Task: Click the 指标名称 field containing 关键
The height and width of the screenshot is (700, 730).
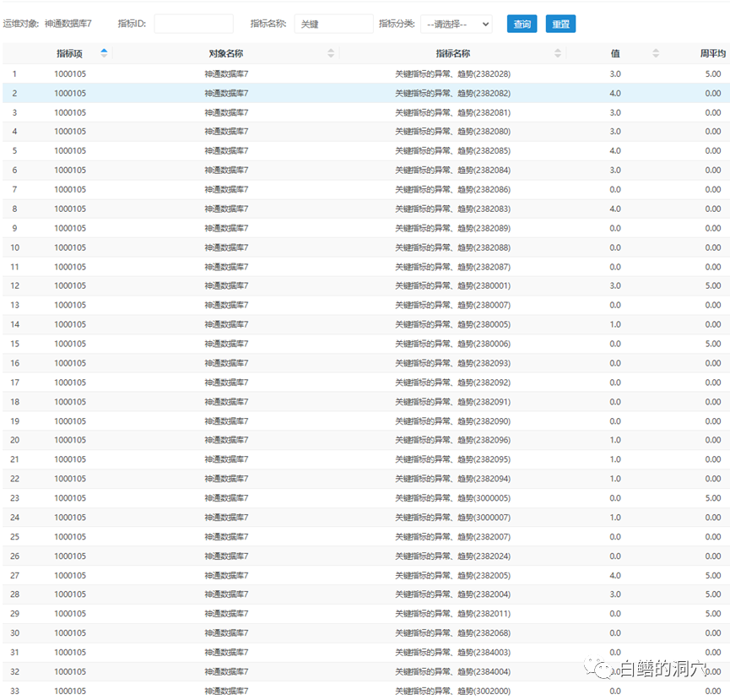Action: [333, 24]
